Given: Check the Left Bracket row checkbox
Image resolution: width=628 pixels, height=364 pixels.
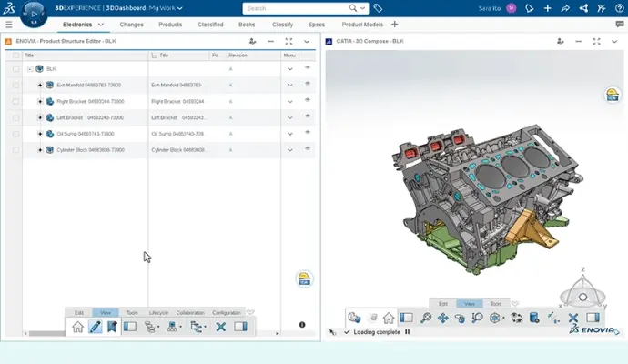Looking at the screenshot, I should (16, 117).
